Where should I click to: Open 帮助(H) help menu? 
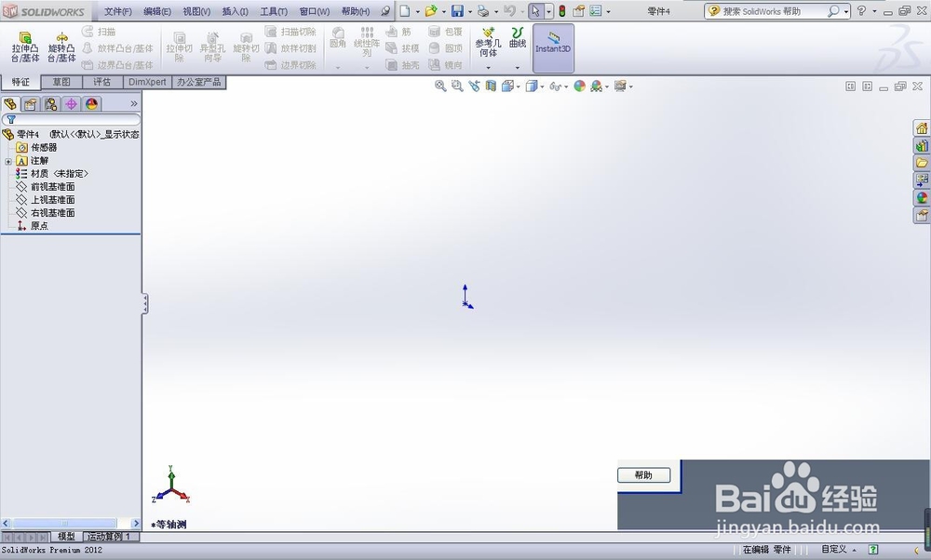coord(356,11)
